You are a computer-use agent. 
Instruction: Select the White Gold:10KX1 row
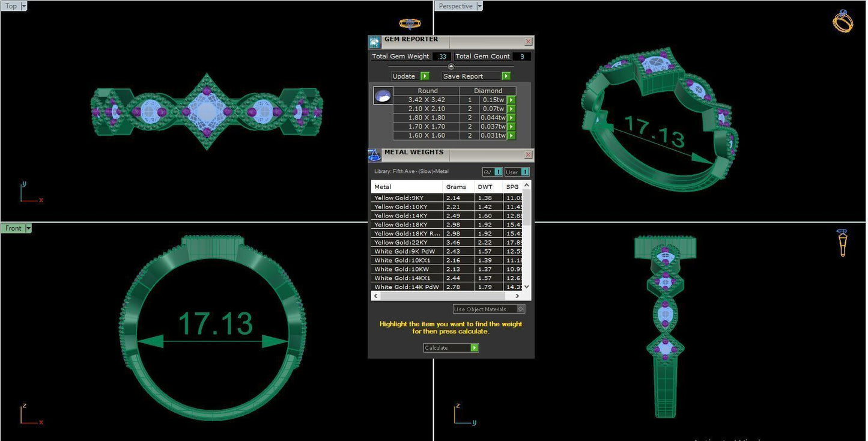[447, 260]
